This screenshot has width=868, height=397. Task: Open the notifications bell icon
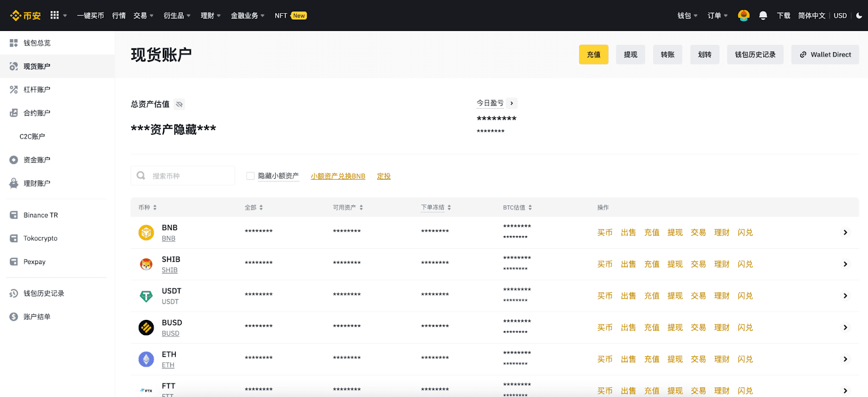point(763,16)
